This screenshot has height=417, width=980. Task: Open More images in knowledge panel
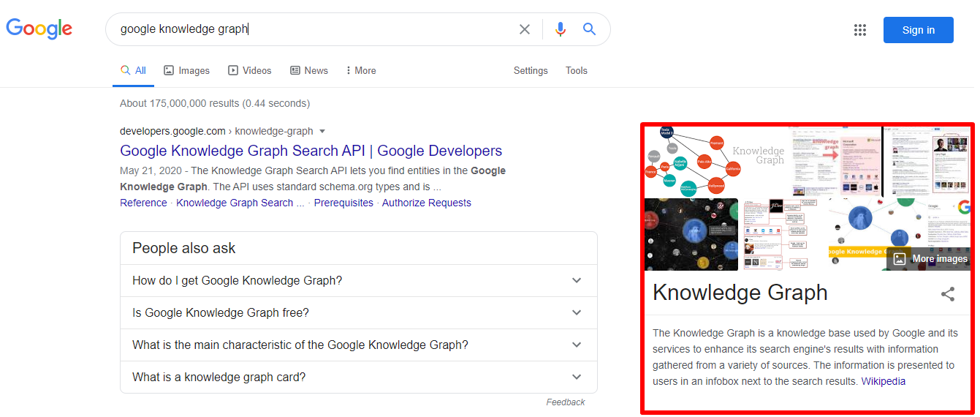pos(930,259)
